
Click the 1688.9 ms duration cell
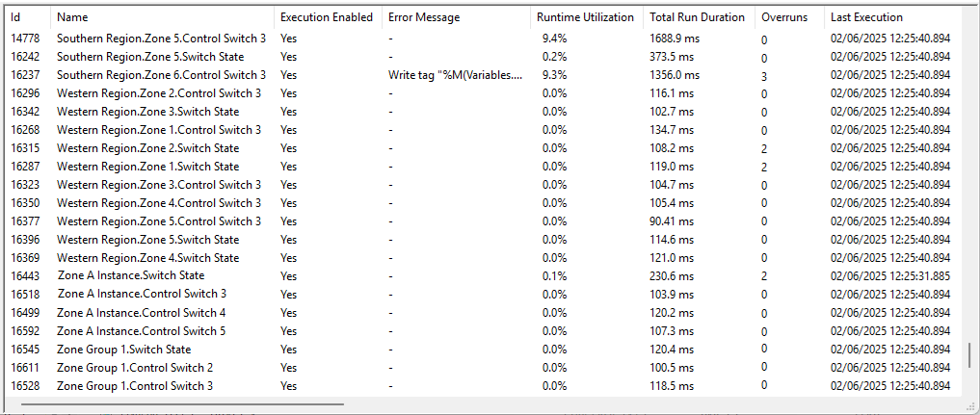(x=672, y=39)
